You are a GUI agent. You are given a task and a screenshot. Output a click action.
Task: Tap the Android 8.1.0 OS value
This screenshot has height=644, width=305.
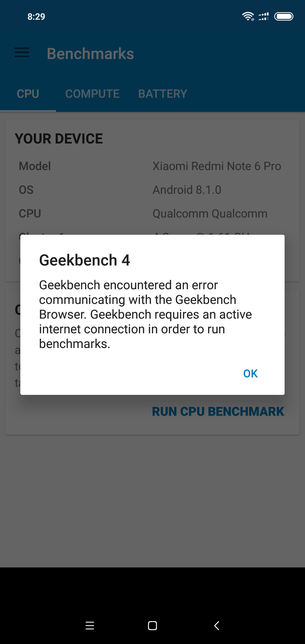tap(187, 190)
